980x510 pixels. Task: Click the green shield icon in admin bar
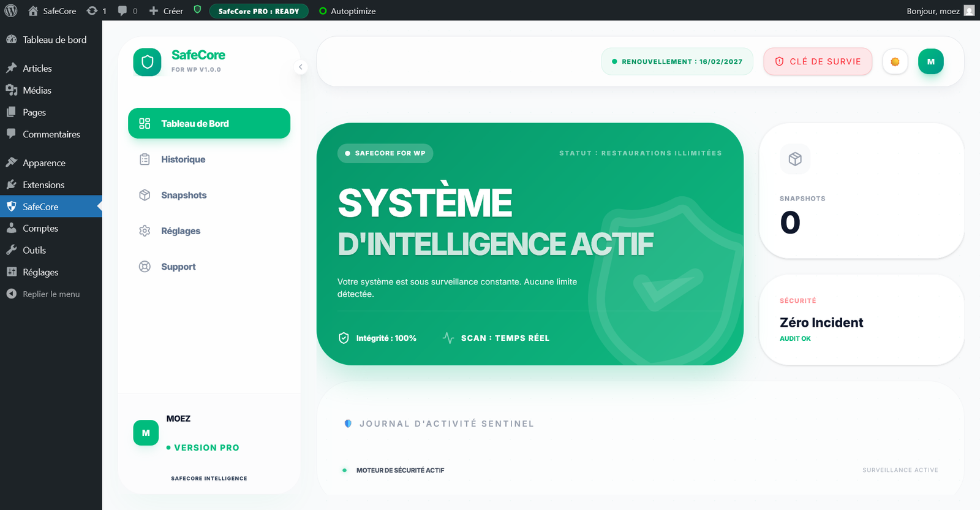click(x=197, y=10)
